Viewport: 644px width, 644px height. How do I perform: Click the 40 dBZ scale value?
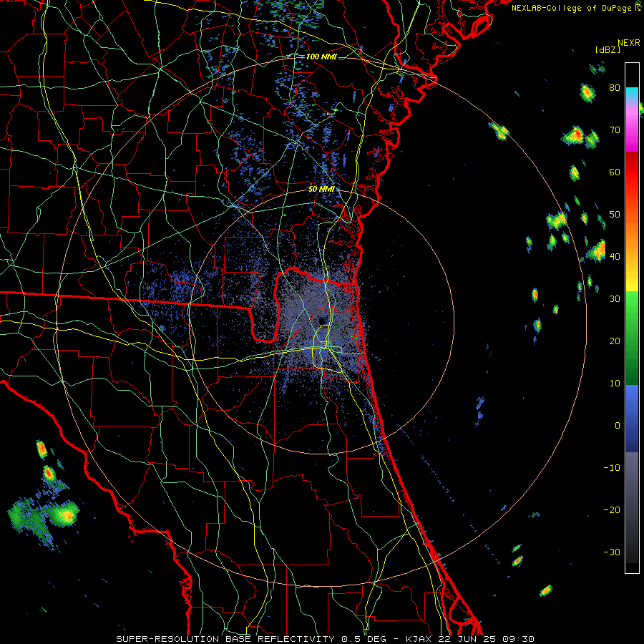tap(615, 257)
